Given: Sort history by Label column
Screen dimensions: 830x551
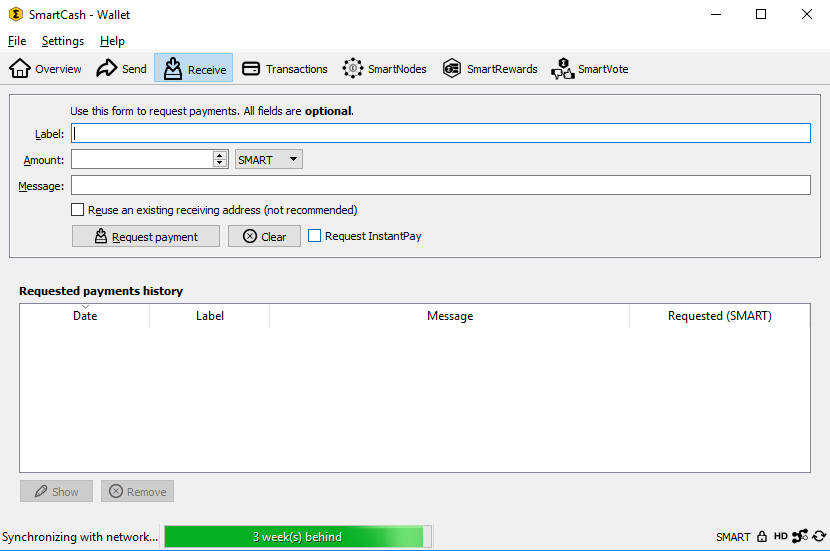Looking at the screenshot, I should coord(210,315).
